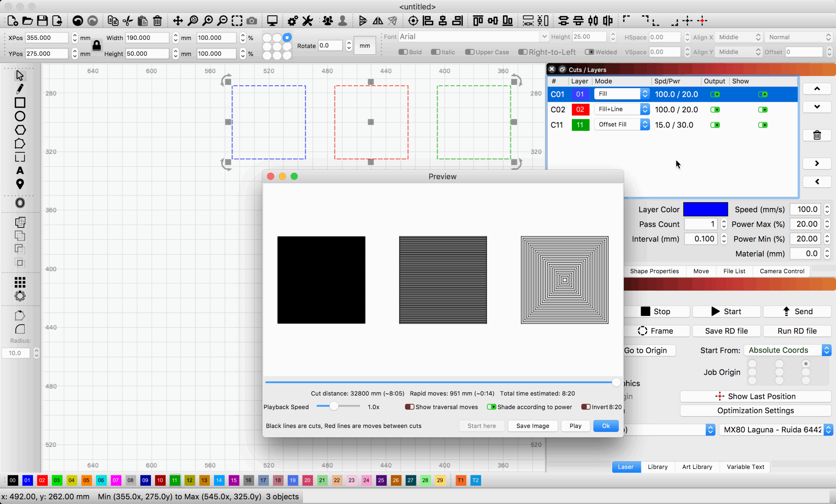Open the Grid Array tool
The height and width of the screenshot is (504, 836).
[20, 283]
